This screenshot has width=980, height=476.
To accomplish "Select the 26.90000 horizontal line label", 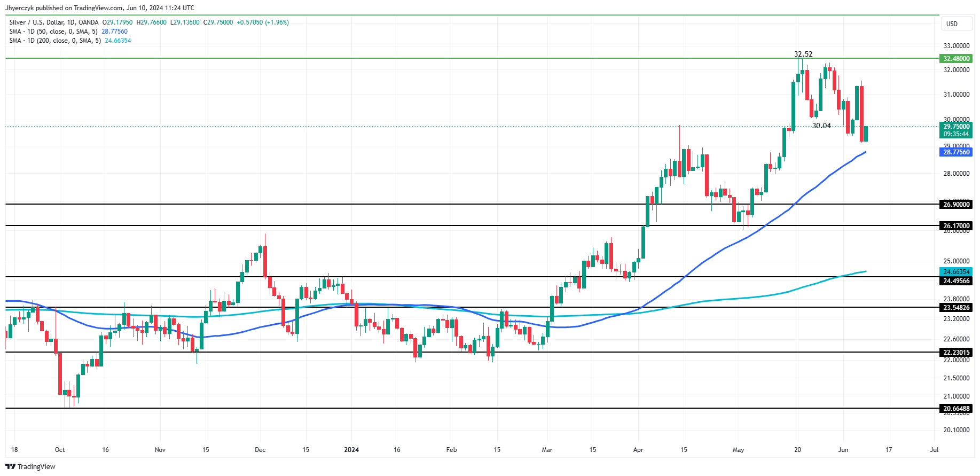I will pyautogui.click(x=956, y=205).
